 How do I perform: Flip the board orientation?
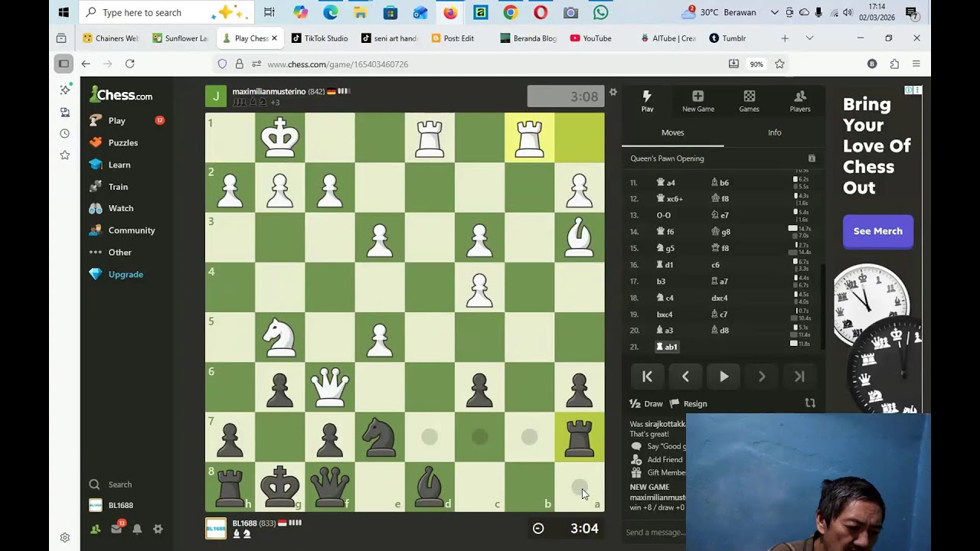[810, 403]
